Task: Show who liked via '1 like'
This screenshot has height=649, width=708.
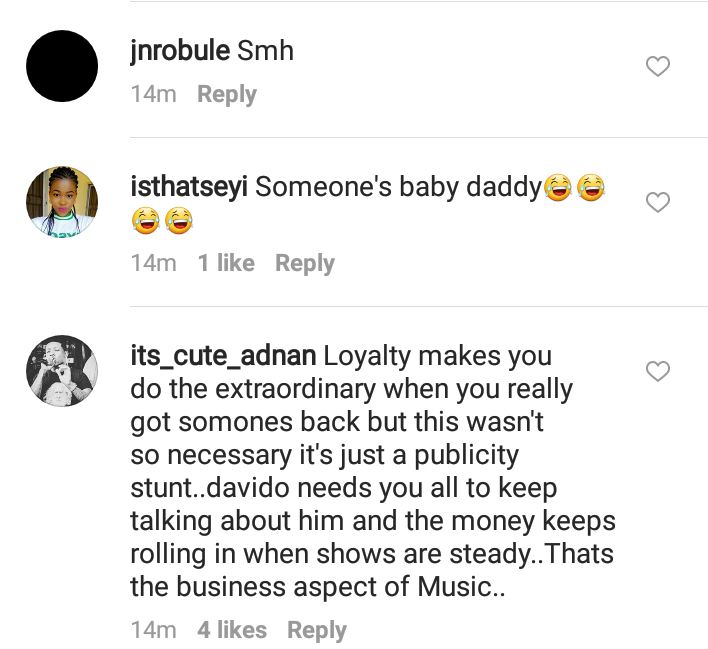Action: coord(226,263)
